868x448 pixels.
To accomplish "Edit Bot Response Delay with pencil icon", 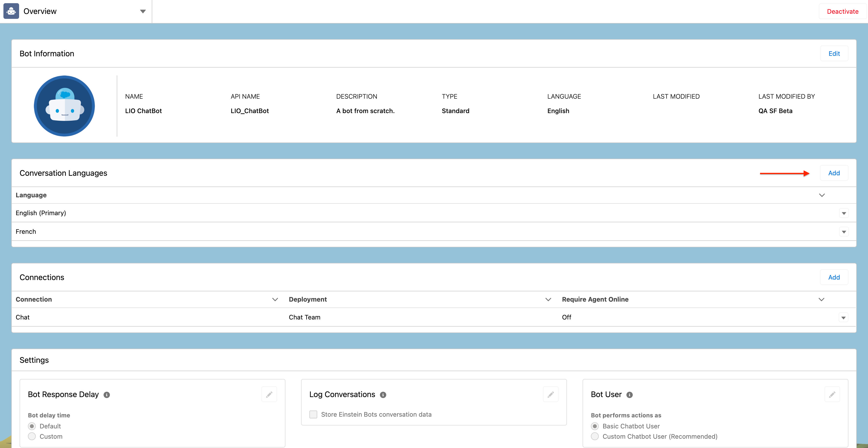I will pos(269,394).
